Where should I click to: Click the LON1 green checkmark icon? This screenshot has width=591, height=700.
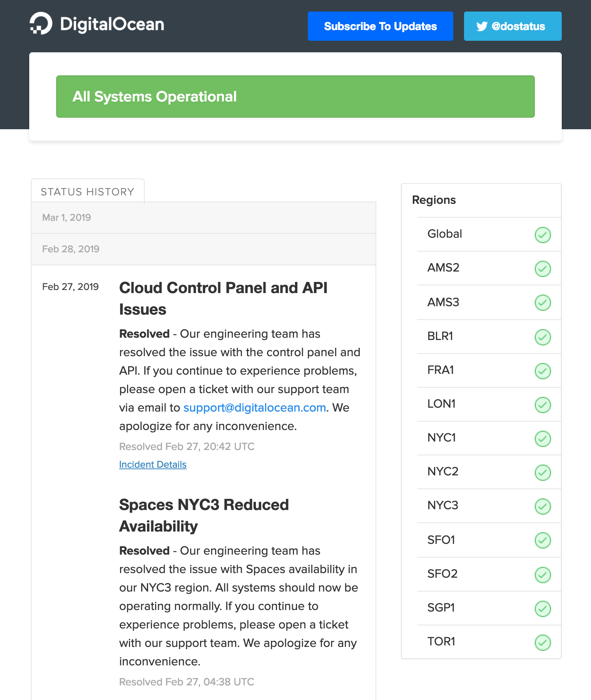[543, 405]
